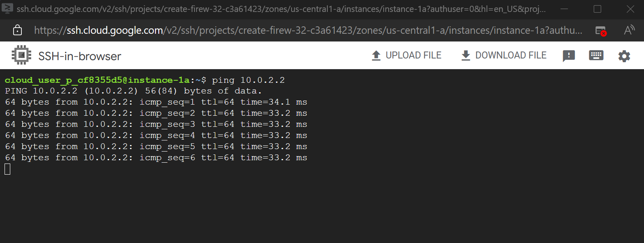Viewport: 644px width, 243px height.
Task: Click the DOWNLOAD FILE button
Action: pyautogui.click(x=511, y=55)
